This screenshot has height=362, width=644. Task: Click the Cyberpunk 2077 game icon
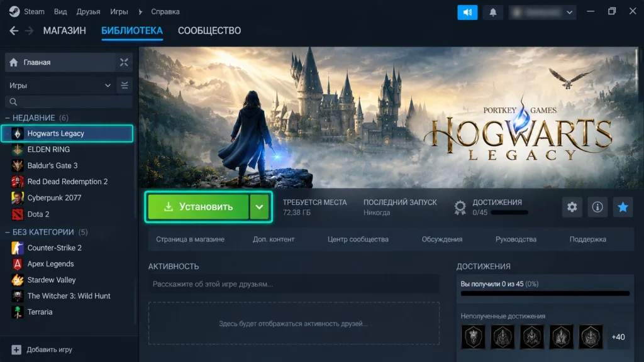click(x=17, y=198)
